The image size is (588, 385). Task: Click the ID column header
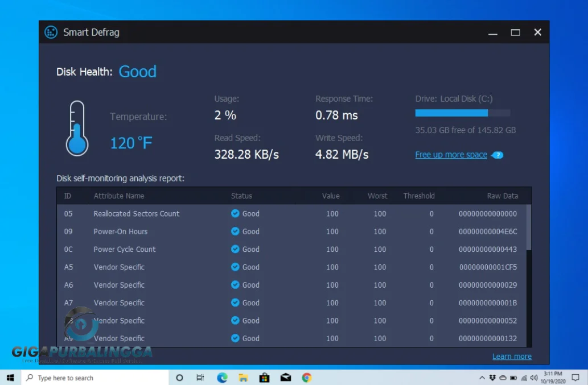pos(68,196)
